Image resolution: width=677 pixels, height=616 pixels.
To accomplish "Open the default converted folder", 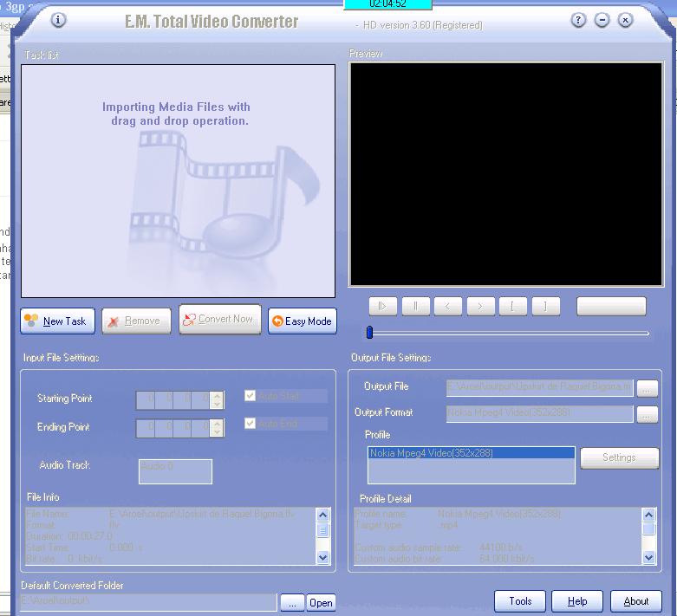I will 321,603.
